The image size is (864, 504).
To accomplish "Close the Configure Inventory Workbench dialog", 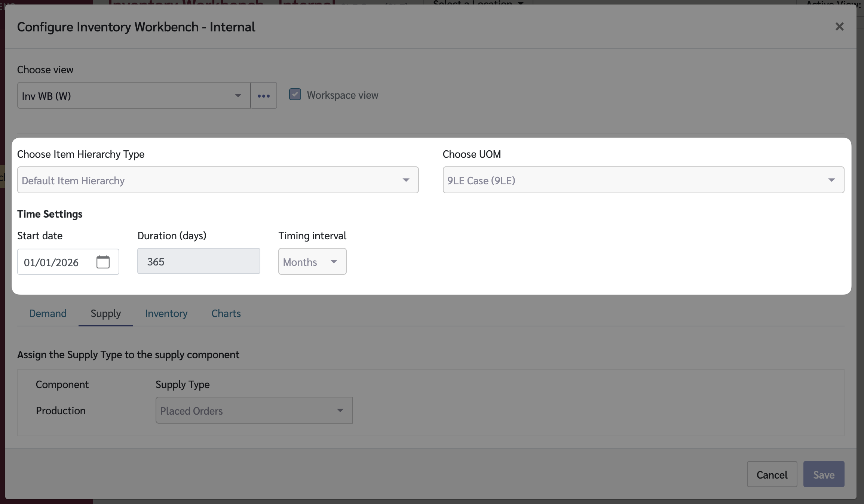I will point(839,27).
